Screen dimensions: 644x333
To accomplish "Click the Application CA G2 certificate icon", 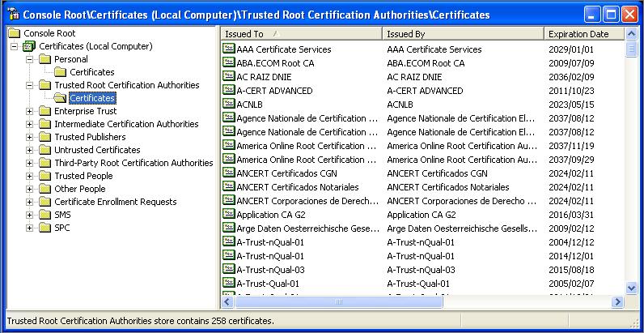I will click(228, 214).
